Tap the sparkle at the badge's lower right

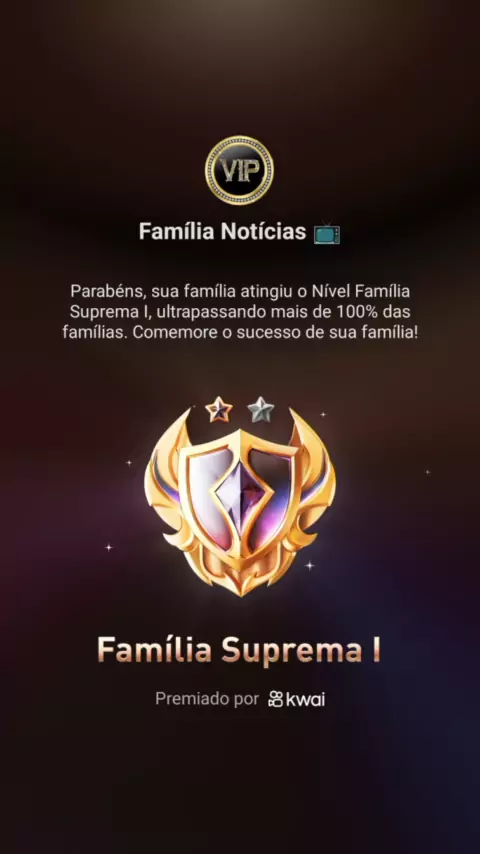tap(309, 565)
